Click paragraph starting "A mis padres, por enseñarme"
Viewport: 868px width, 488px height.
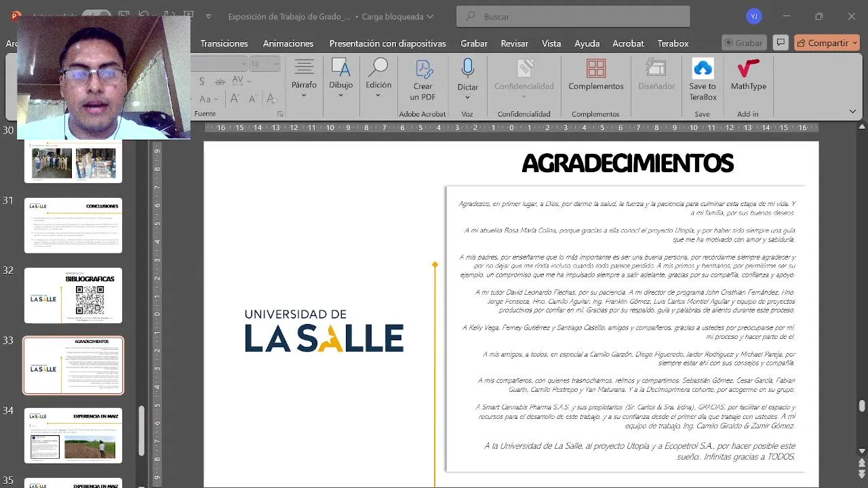point(627,266)
